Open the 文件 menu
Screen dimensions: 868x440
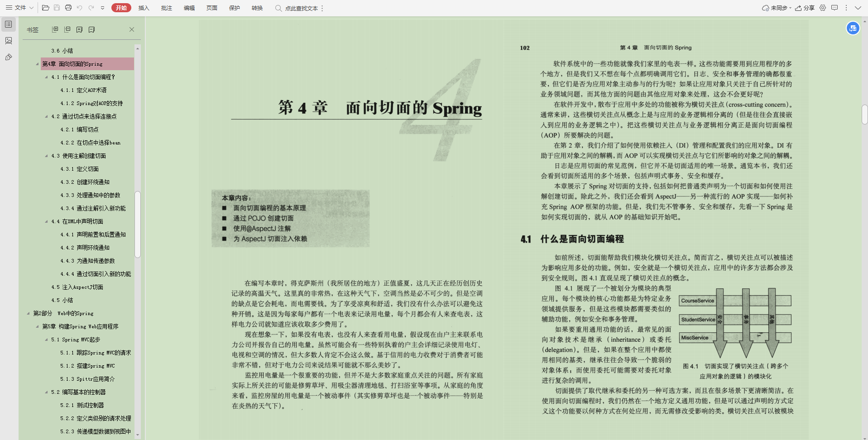(x=19, y=8)
